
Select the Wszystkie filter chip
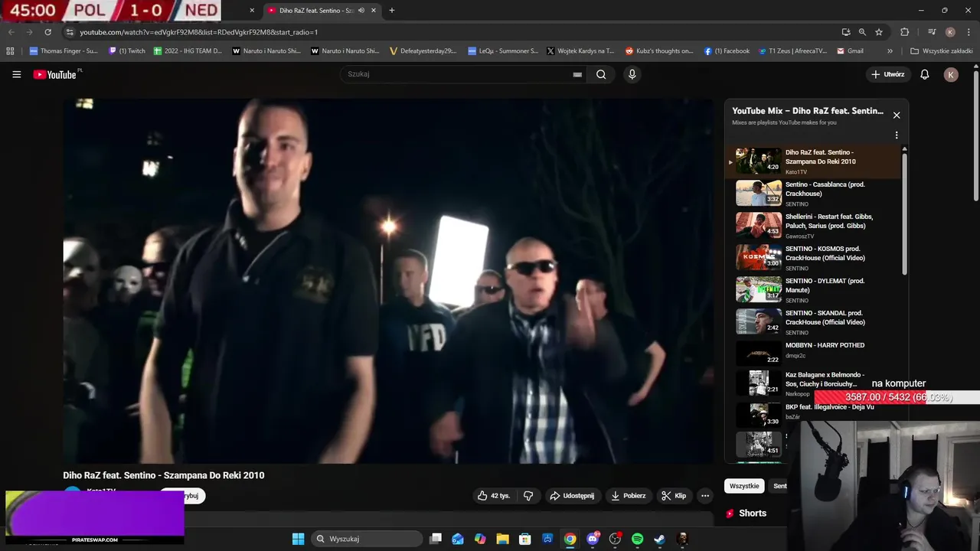[744, 486]
